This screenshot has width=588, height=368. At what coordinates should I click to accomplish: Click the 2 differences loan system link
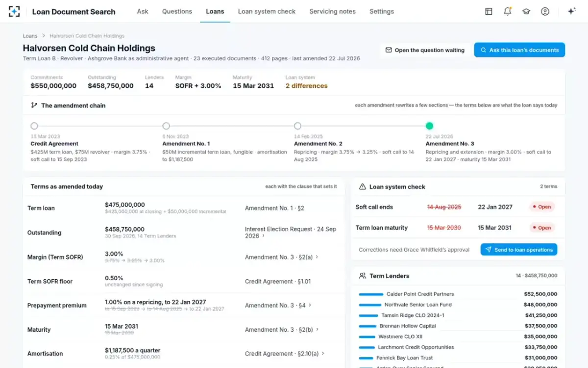tap(307, 86)
